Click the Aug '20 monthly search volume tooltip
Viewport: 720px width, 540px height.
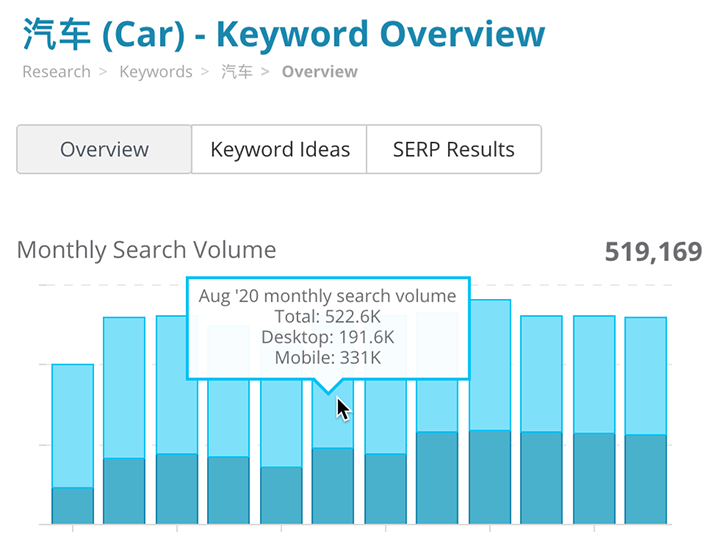pos(328,327)
